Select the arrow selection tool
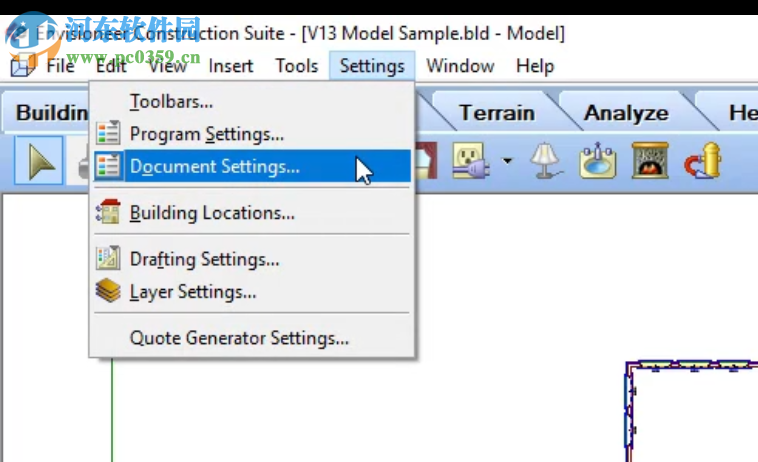This screenshot has height=462, width=758. coord(41,162)
